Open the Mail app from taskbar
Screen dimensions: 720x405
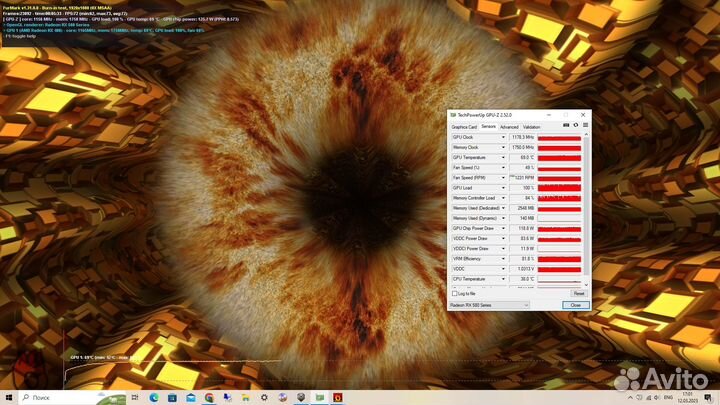click(x=191, y=397)
